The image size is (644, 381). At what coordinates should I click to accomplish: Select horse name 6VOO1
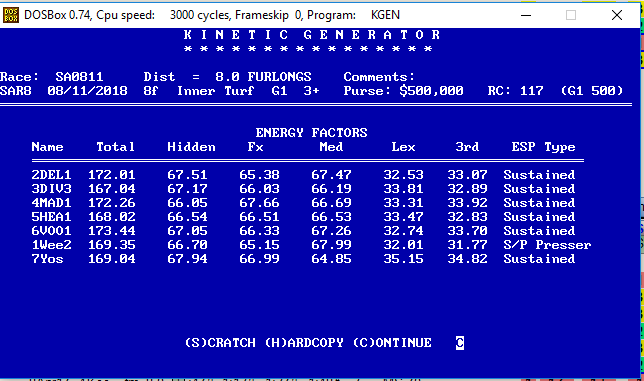click(51, 231)
